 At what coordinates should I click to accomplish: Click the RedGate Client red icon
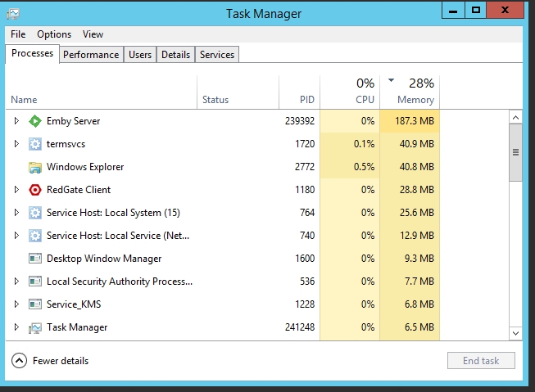tap(35, 190)
